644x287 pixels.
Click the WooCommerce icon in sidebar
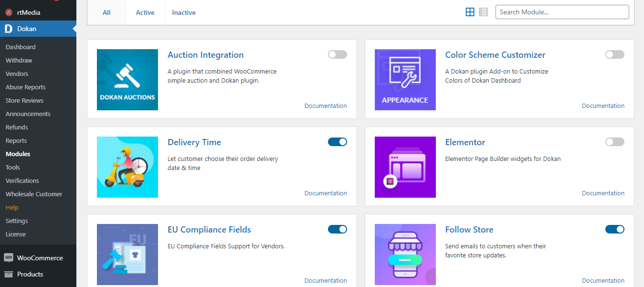pos(9,258)
